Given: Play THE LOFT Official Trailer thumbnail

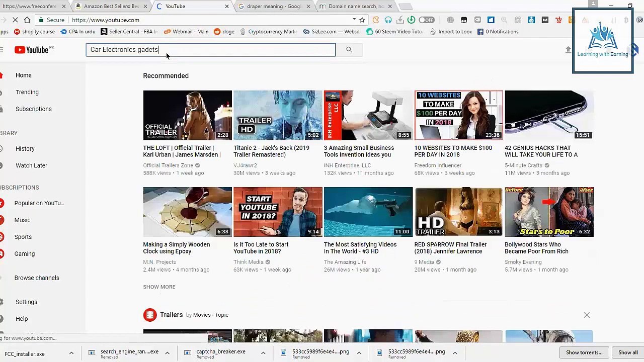Looking at the screenshot, I should [187, 115].
